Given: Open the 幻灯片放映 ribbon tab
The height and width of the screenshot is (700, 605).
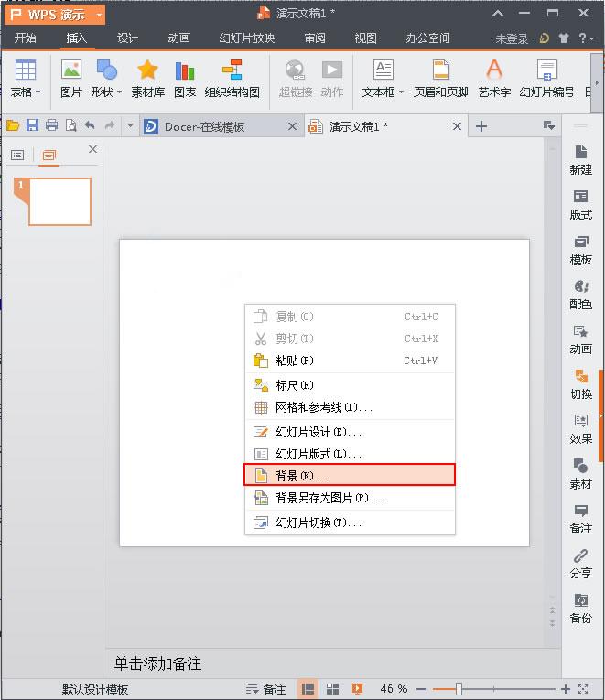Looking at the screenshot, I should coord(246,38).
